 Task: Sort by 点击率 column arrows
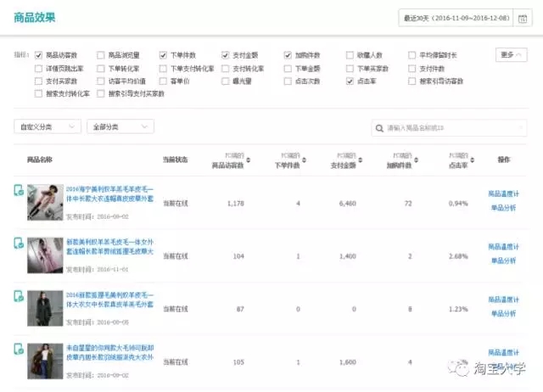[x=473, y=160]
